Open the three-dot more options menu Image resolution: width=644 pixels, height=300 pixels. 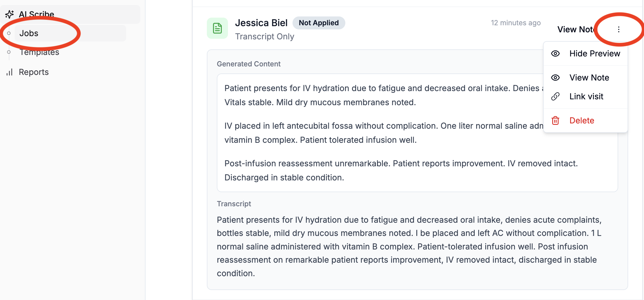pyautogui.click(x=618, y=29)
